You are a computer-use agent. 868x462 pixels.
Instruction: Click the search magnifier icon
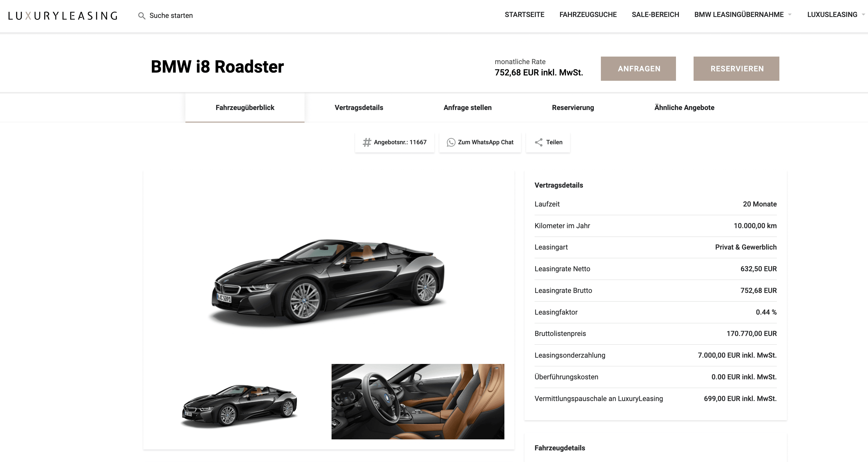(142, 15)
